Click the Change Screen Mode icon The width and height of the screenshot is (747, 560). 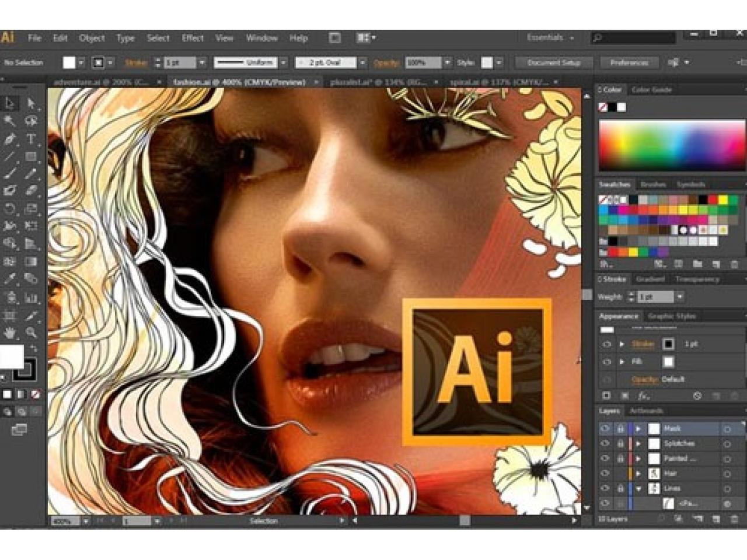[19, 430]
